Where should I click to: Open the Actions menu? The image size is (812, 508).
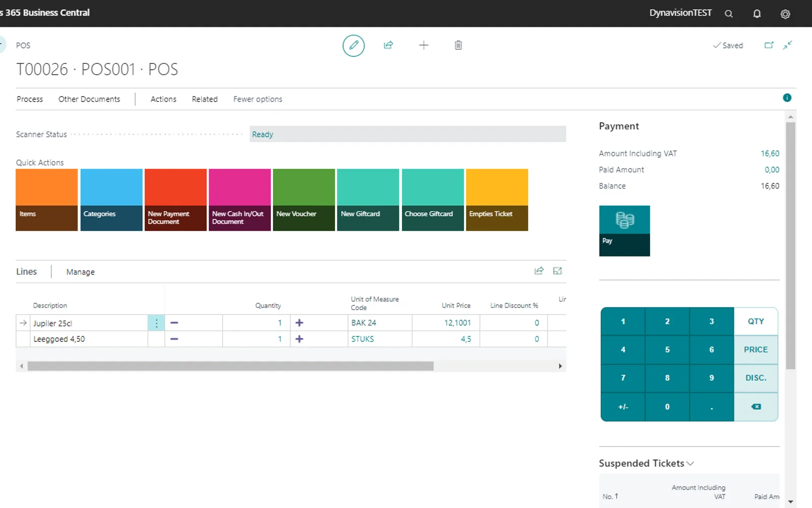coord(163,99)
